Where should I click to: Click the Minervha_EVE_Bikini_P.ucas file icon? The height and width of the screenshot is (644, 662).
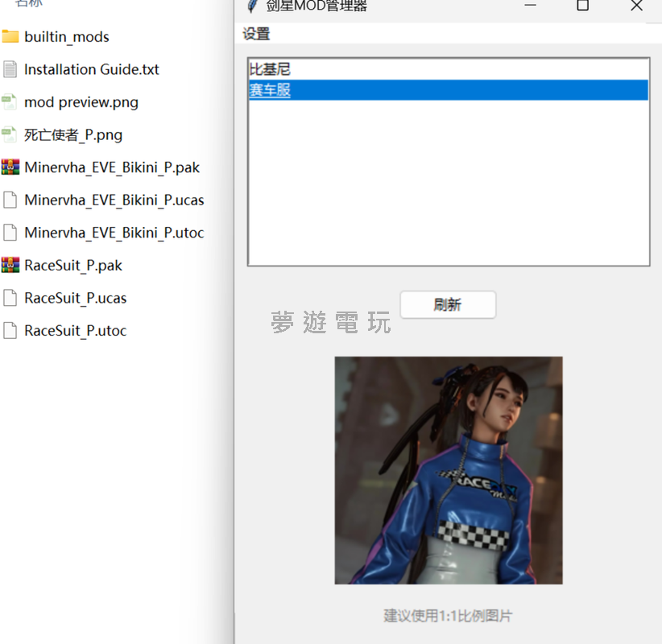pos(10,200)
